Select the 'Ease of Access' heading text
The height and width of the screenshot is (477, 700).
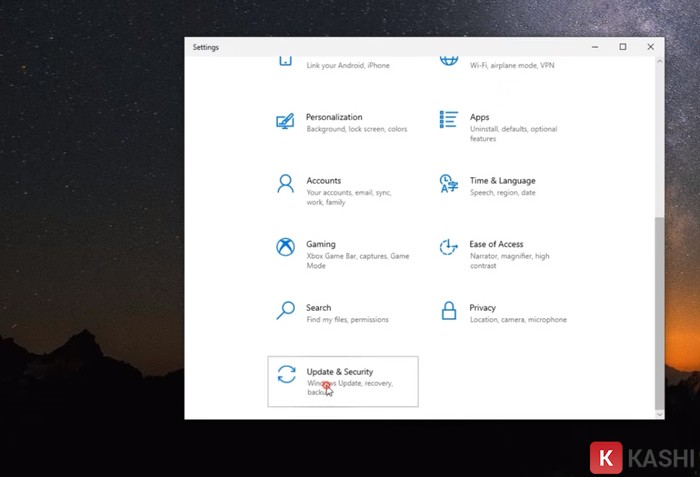click(496, 244)
